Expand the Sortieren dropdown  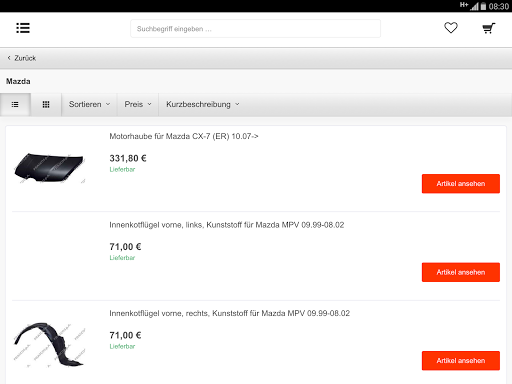[89, 104]
